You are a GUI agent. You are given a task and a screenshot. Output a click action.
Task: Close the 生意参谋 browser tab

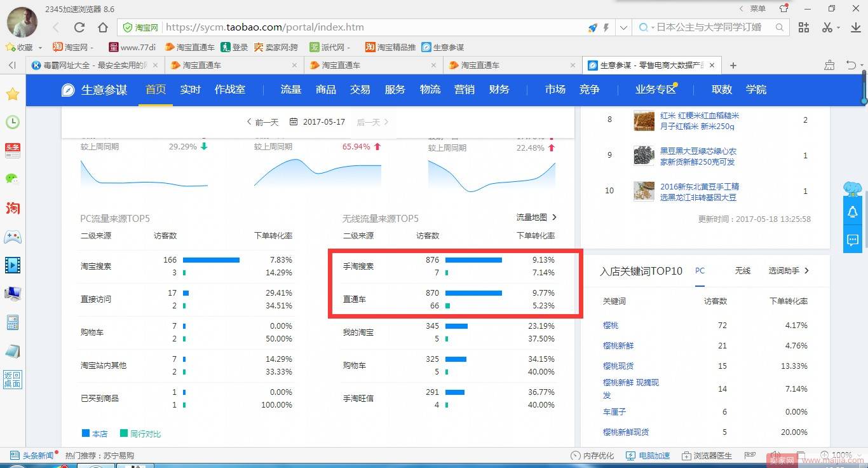pos(712,65)
